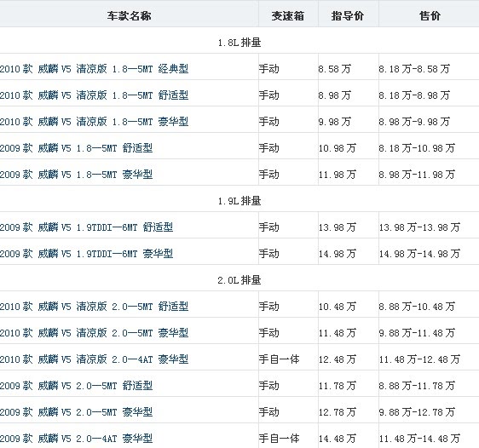Select the 1.9L排量 section heading
The width and height of the screenshot is (479, 448).
tap(239, 201)
